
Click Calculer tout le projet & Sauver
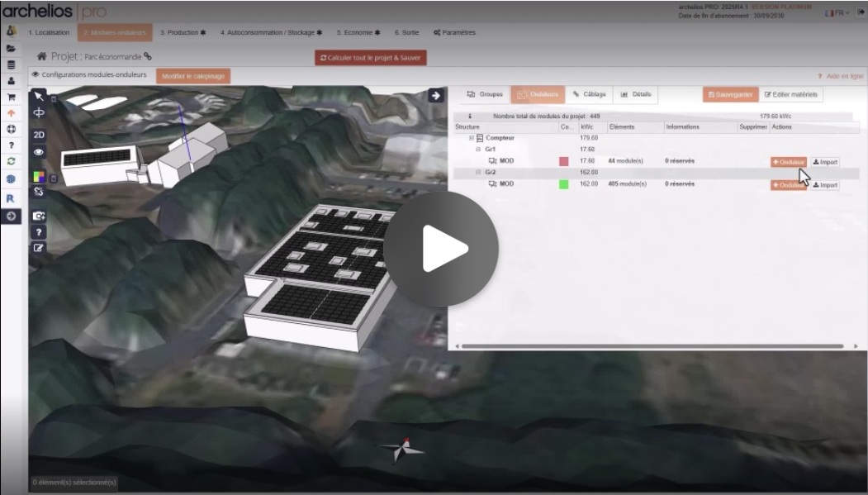370,58
